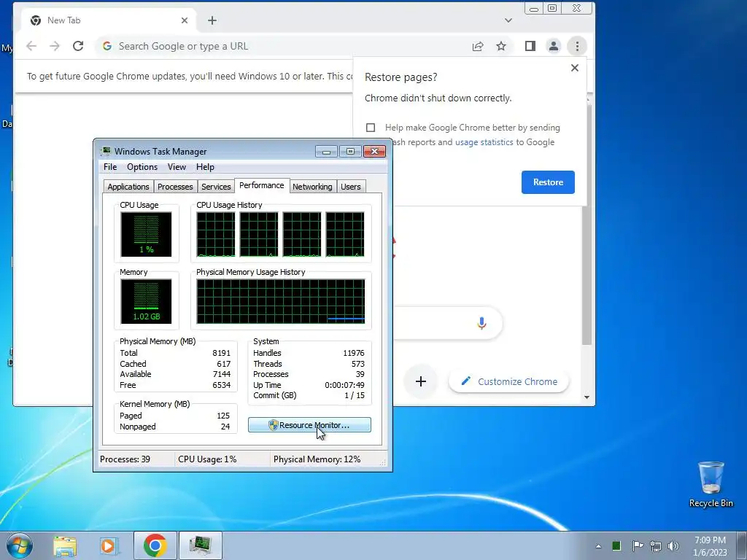Open the Action Center flag icon
Viewport: 747px width, 560px height.
(x=637, y=545)
